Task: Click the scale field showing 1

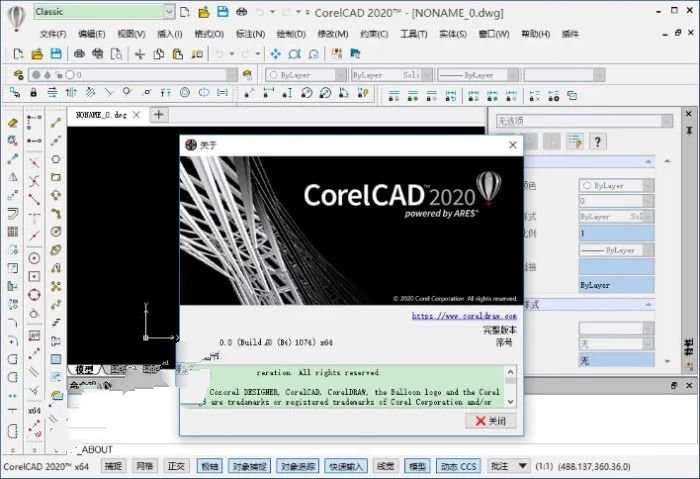Action: click(x=616, y=233)
